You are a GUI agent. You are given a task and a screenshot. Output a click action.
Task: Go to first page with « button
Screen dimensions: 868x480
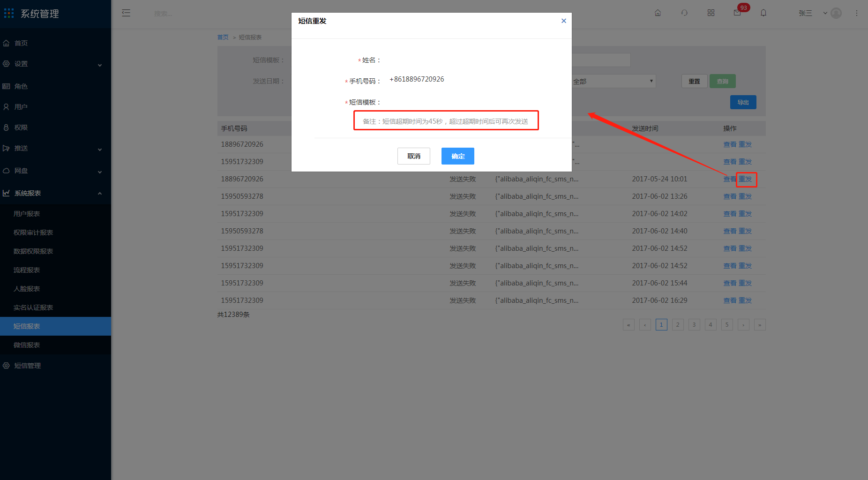pyautogui.click(x=629, y=324)
